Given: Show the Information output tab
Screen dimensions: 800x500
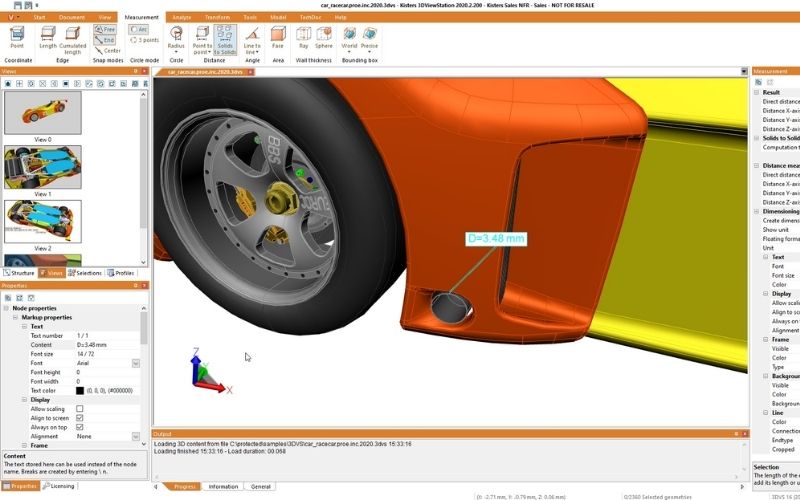Looking at the screenshot, I should pyautogui.click(x=223, y=487).
